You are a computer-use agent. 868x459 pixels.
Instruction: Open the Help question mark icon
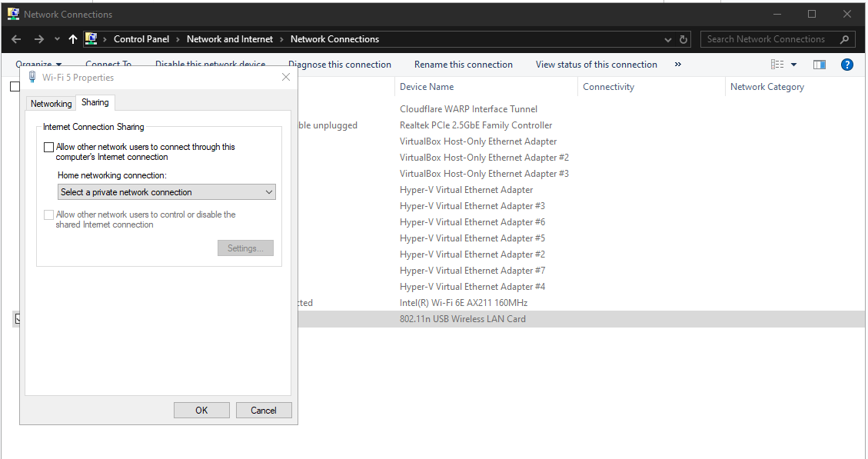pyautogui.click(x=847, y=65)
